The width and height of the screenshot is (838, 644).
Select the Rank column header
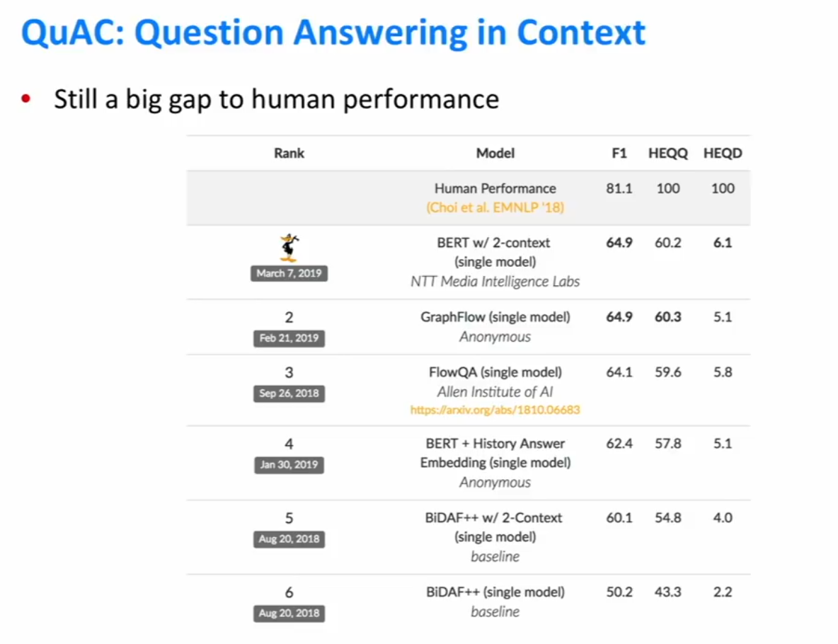click(x=289, y=154)
